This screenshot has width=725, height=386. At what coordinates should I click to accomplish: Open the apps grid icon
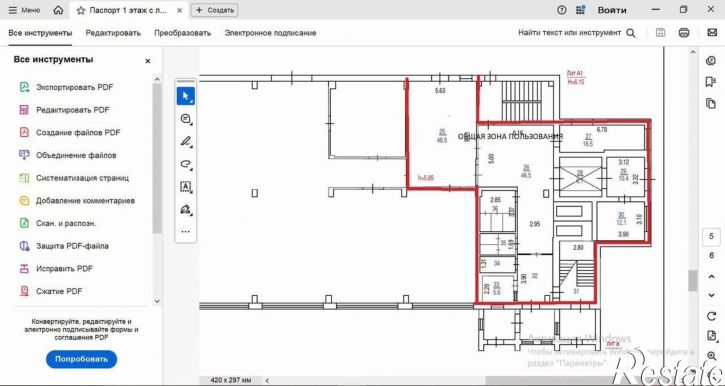pyautogui.click(x=581, y=10)
